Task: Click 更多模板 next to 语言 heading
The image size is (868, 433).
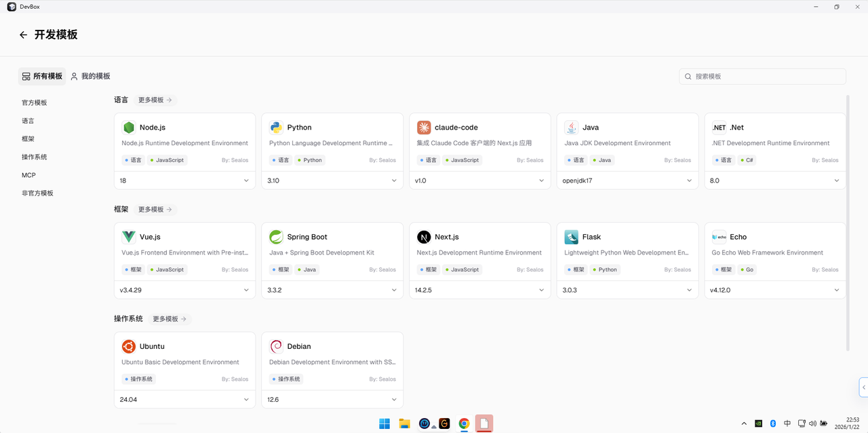Action: [x=155, y=100]
